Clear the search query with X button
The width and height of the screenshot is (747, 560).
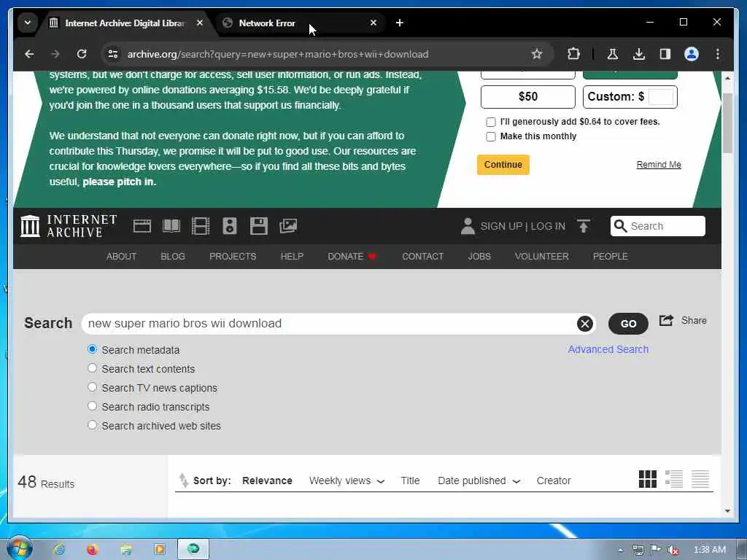(585, 324)
